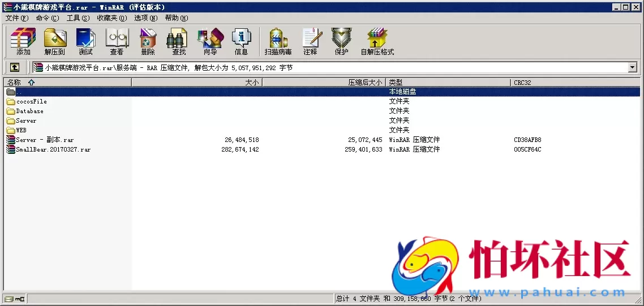The width and height of the screenshot is (644, 306).
Task: Click the WEB folder icon
Action: (x=11, y=130)
